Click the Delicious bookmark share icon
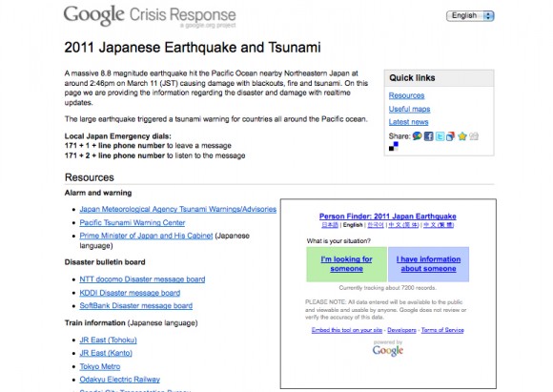Image resolution: width=553 pixels, height=392 pixels. 394,147
